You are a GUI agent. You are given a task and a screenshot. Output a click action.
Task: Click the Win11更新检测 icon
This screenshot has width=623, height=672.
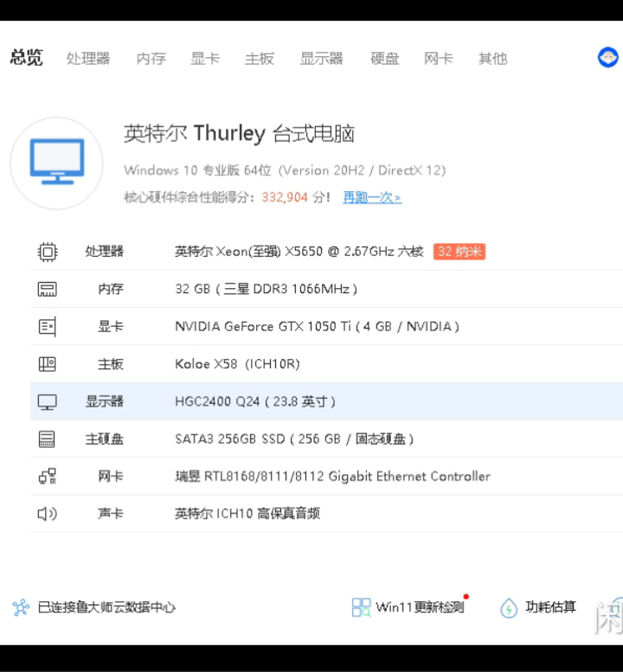[x=361, y=607]
